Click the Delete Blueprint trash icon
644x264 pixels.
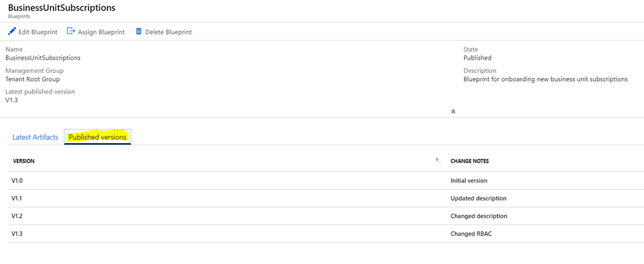click(139, 31)
